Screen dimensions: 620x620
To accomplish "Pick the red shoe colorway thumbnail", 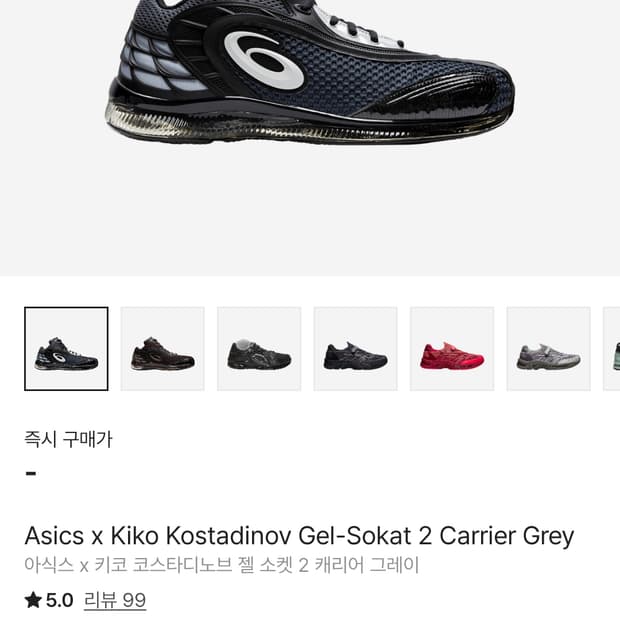I will (452, 348).
